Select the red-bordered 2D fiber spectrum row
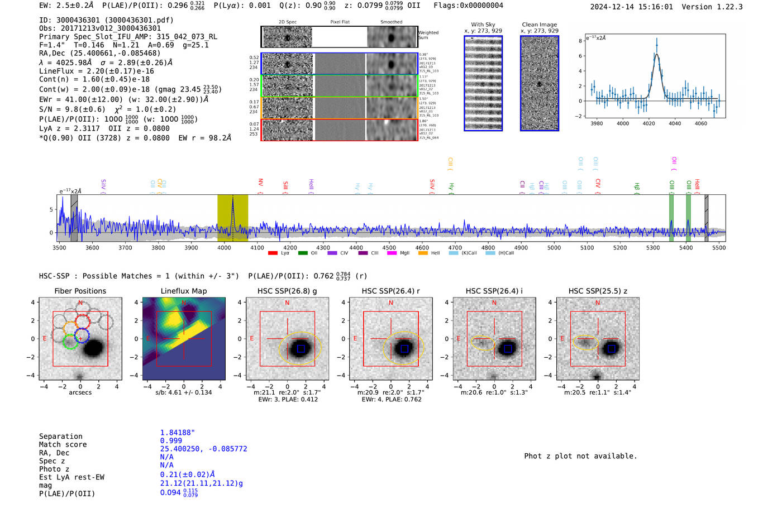 339,130
